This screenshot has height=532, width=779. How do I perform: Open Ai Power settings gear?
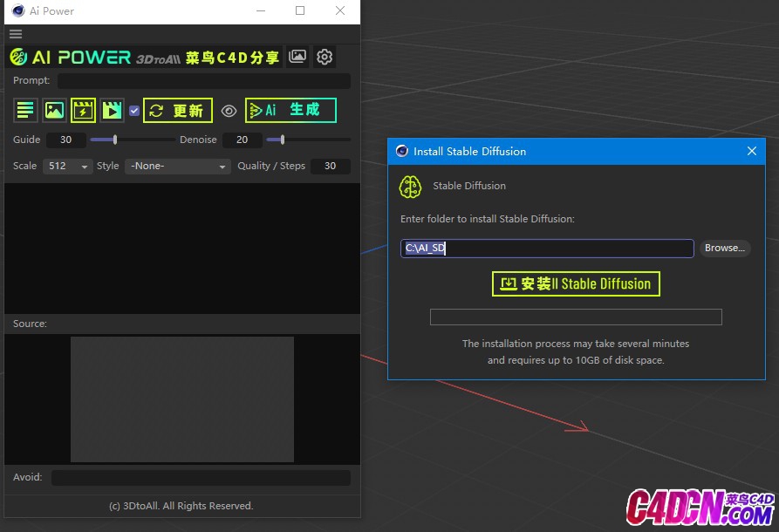click(325, 57)
